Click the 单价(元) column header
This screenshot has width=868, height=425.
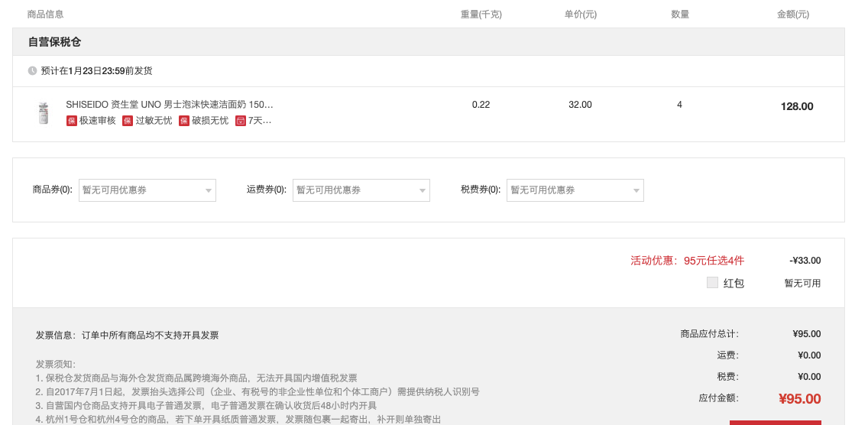click(581, 15)
